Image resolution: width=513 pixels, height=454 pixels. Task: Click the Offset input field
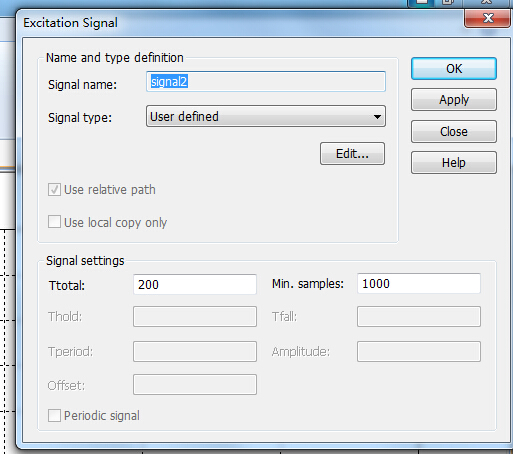coord(195,384)
